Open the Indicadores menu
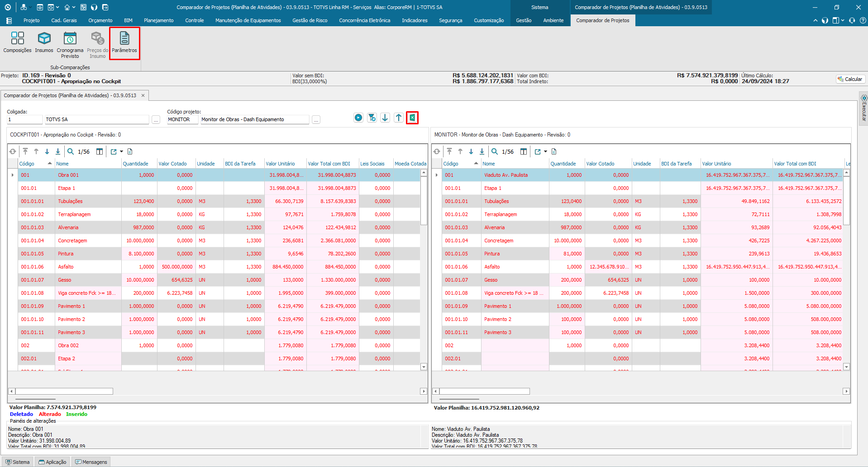Image resolution: width=868 pixels, height=467 pixels. (x=415, y=20)
